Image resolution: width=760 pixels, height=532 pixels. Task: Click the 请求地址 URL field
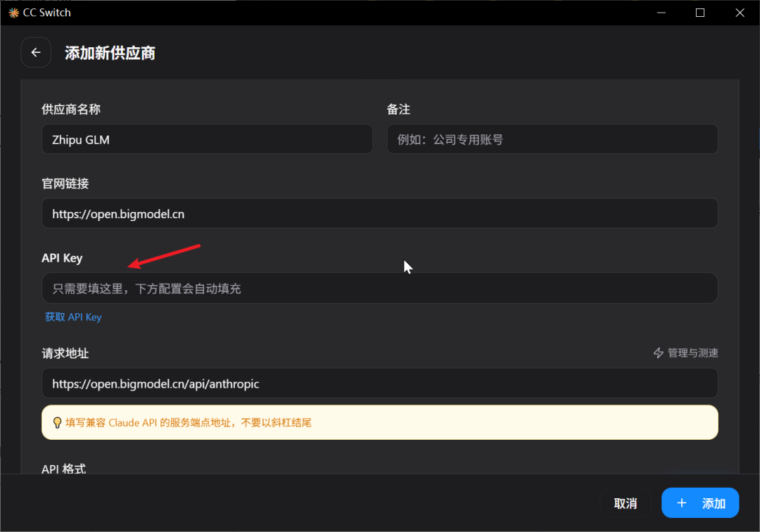point(379,384)
